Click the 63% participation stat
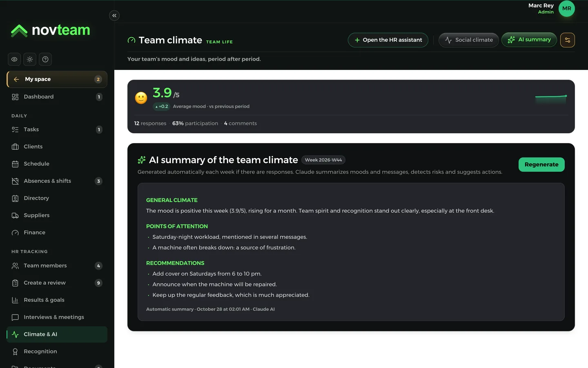Image resolution: width=588 pixels, height=368 pixels. coord(195,123)
